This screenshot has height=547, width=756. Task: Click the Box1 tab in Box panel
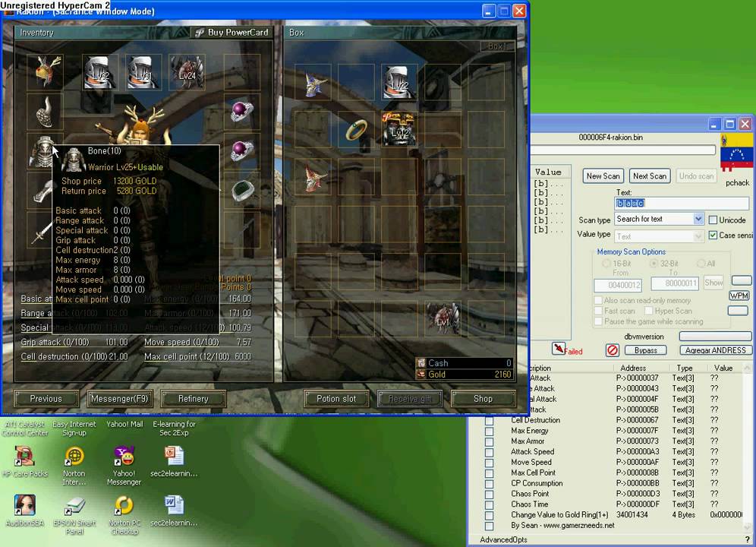click(x=496, y=46)
